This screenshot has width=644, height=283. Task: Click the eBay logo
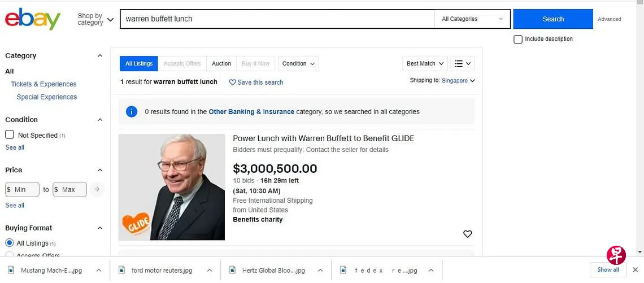pos(33,19)
